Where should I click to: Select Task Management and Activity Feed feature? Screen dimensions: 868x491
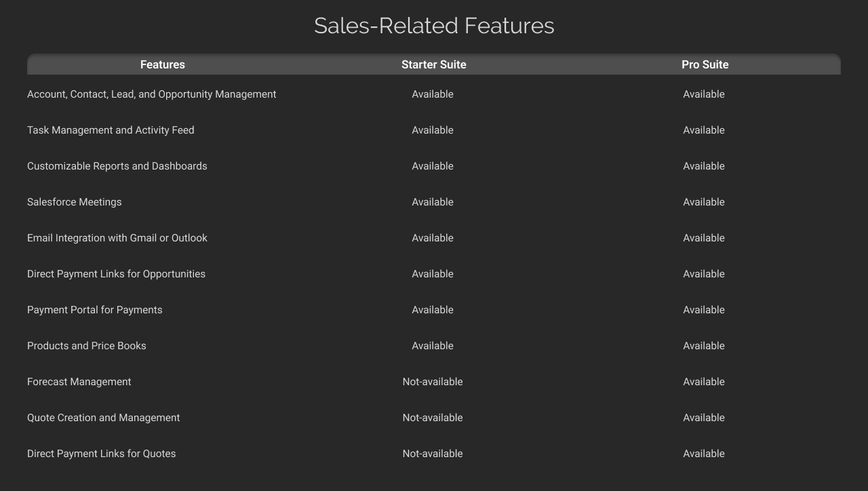[x=111, y=130]
